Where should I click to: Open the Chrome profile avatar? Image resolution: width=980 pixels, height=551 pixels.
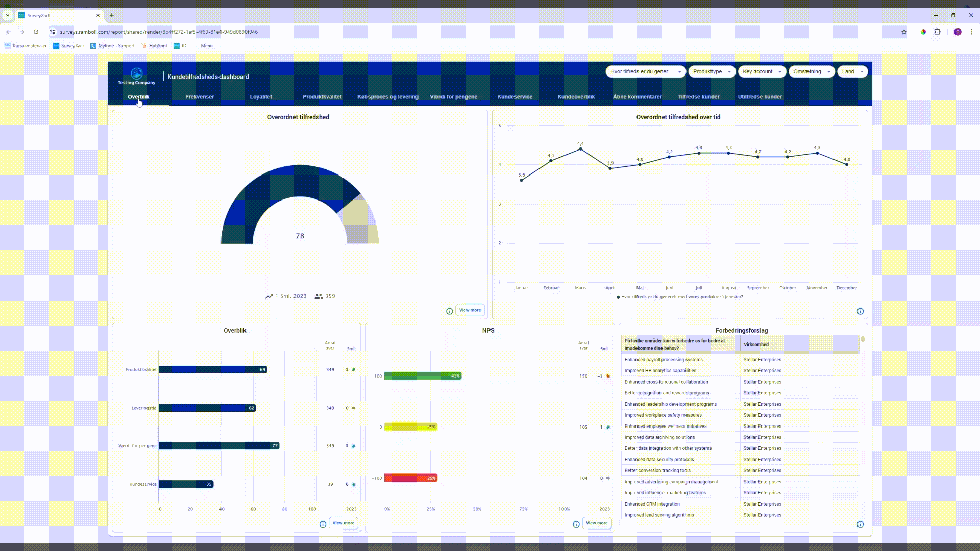tap(958, 32)
